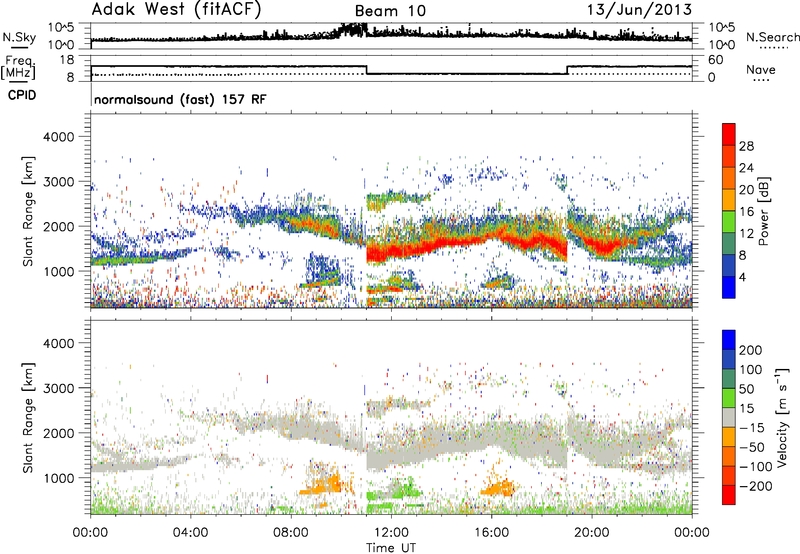Pick the light green segment of velocity colorbar
Screen dimensions: 800x554
(729, 398)
